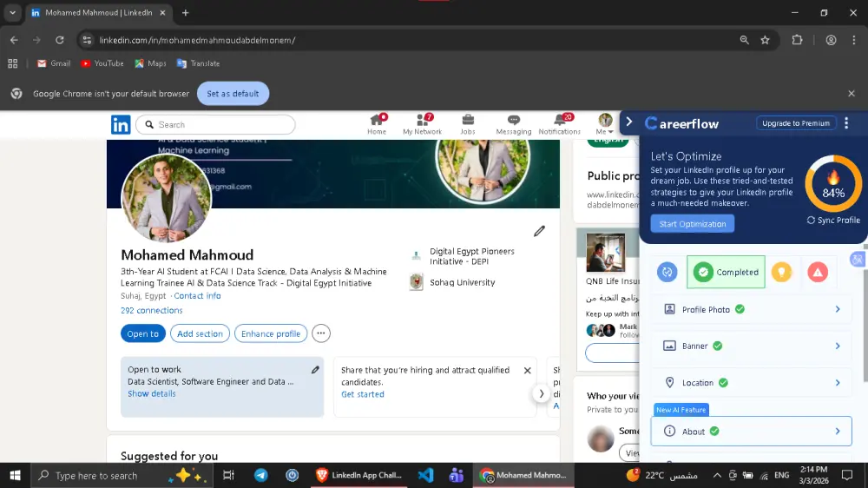
Task: Bookmark this page with star icon
Action: point(765,40)
